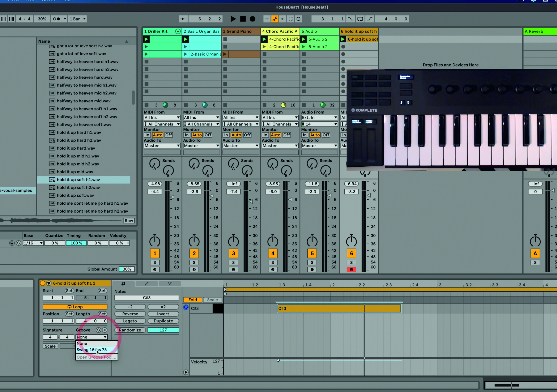Click the Raw preview button in browser
This screenshot has height=392, width=557.
129,221
